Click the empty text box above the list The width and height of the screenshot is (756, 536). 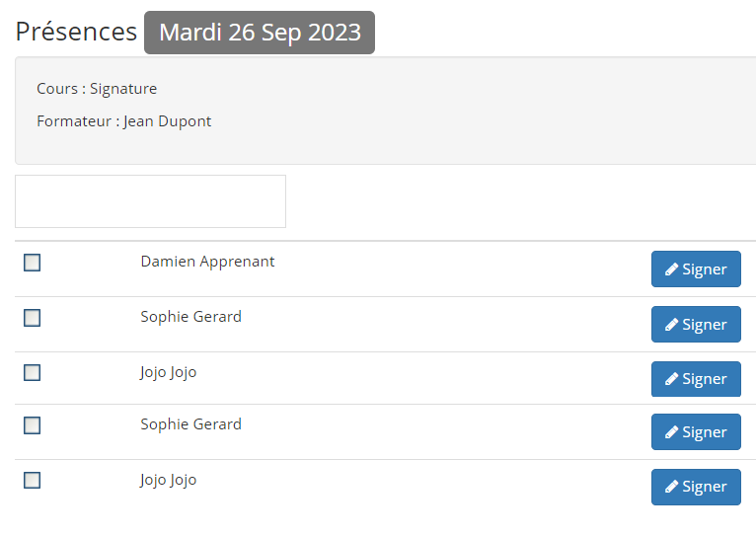click(x=150, y=201)
